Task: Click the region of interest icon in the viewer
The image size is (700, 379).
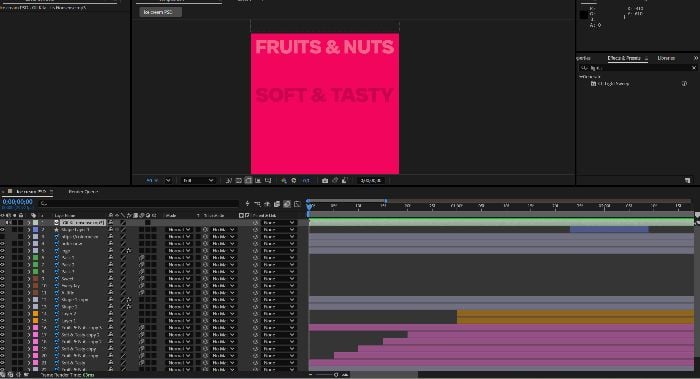Action: [x=268, y=180]
